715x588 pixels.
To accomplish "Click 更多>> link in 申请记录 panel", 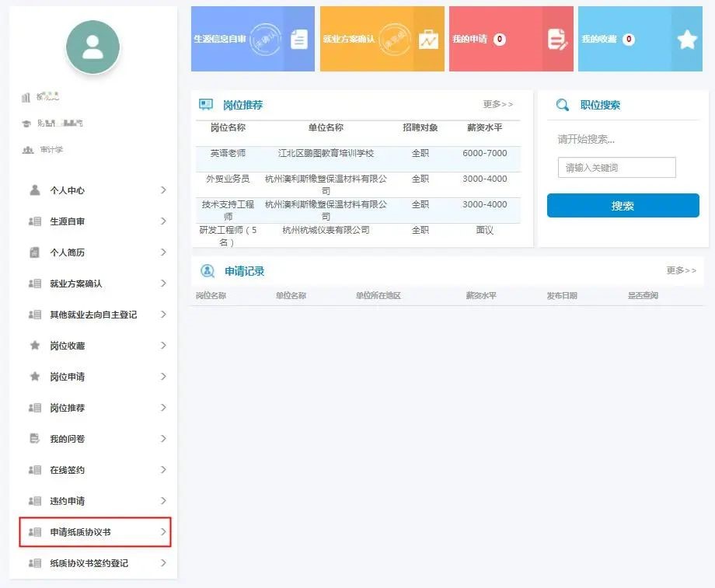I will pyautogui.click(x=681, y=270).
